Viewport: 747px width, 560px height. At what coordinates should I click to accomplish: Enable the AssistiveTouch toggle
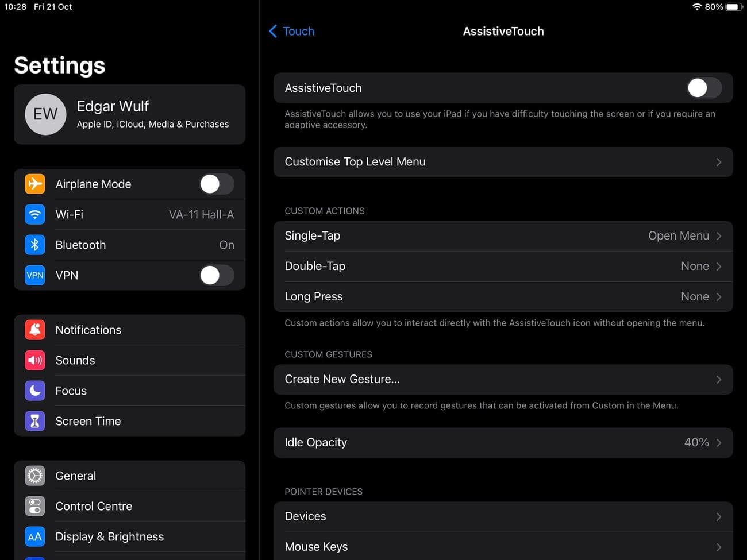(x=704, y=88)
